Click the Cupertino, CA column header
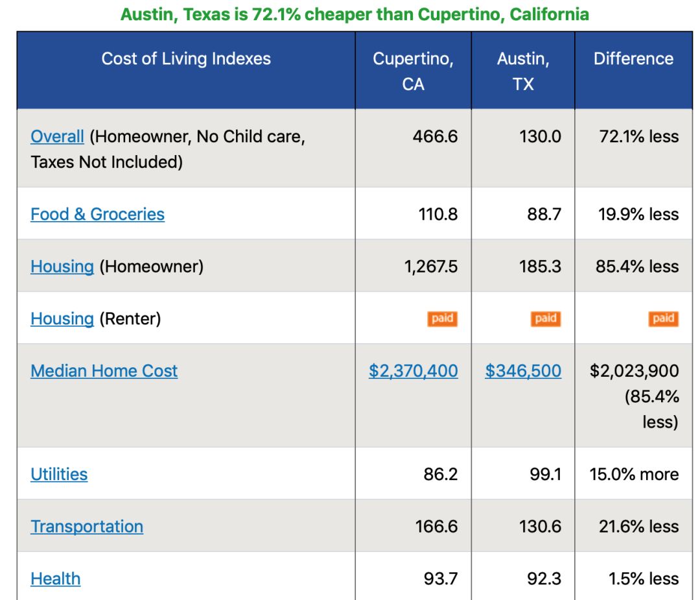The image size is (700, 600). click(414, 71)
